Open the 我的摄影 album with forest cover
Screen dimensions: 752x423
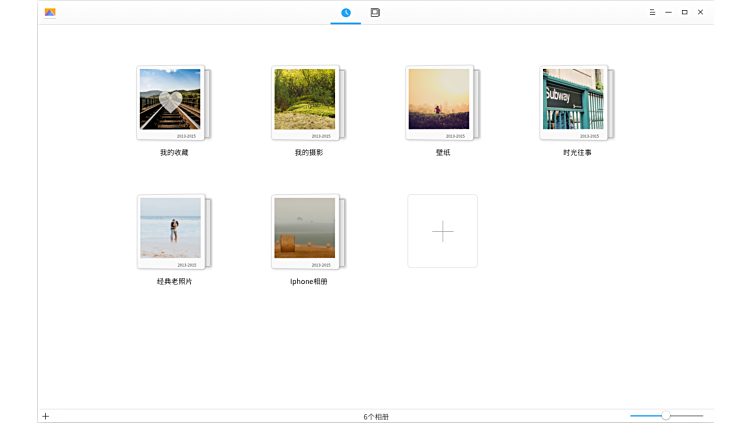pos(305,100)
